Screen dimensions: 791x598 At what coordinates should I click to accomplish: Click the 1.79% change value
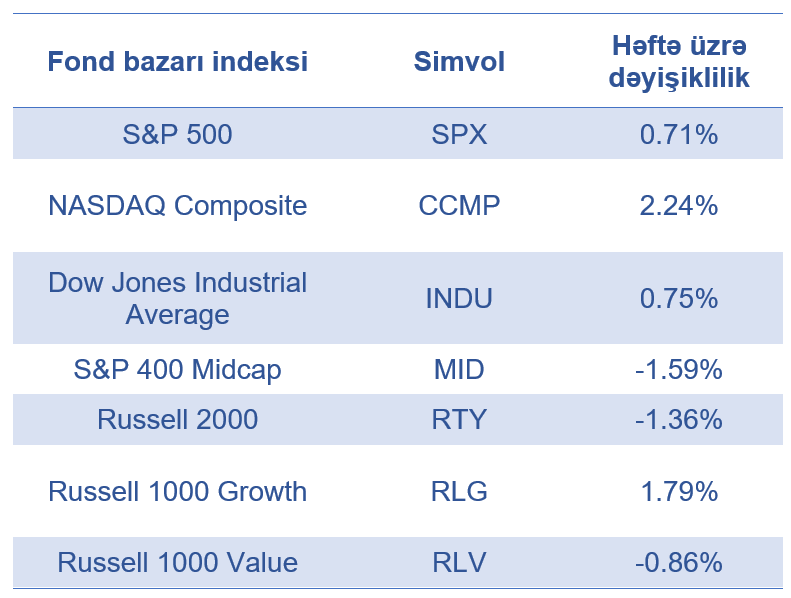pyautogui.click(x=679, y=492)
